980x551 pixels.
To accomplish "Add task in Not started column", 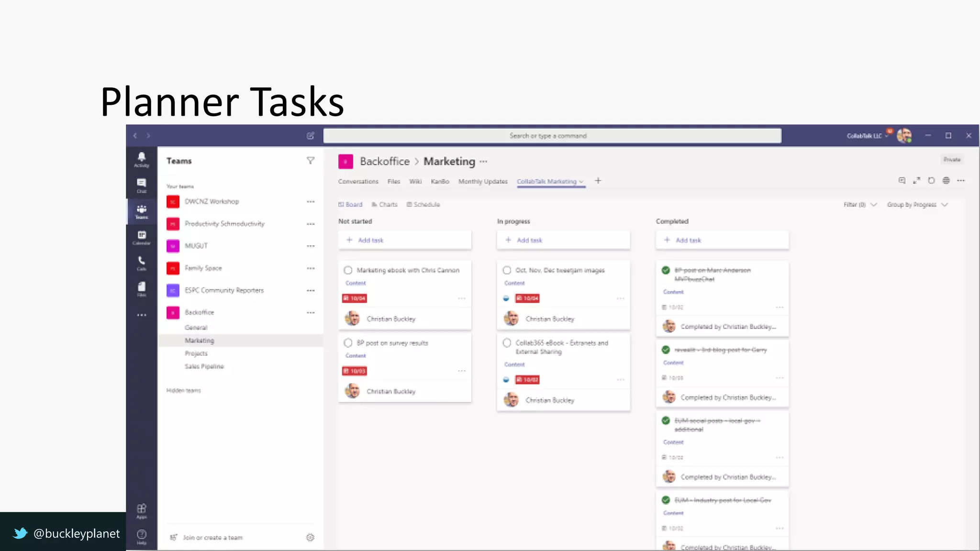I will pyautogui.click(x=405, y=240).
